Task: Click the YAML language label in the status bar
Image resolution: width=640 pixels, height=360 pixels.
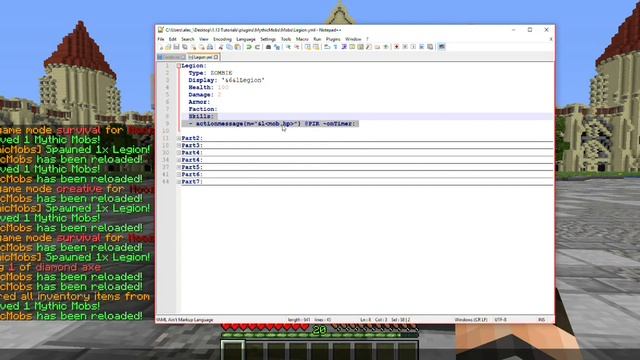Action: (185, 320)
